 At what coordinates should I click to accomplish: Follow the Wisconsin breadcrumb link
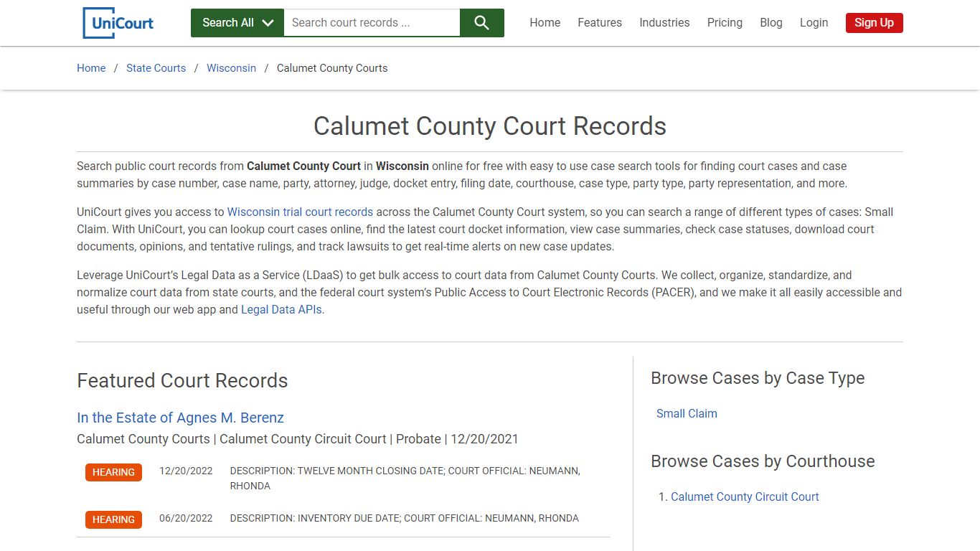(x=231, y=68)
